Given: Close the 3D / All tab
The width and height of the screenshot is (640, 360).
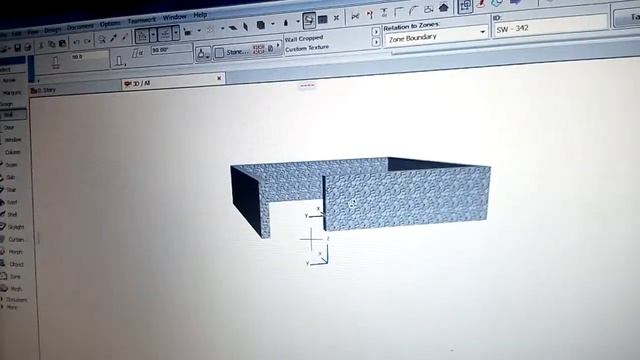Looking at the screenshot, I should 219,78.
